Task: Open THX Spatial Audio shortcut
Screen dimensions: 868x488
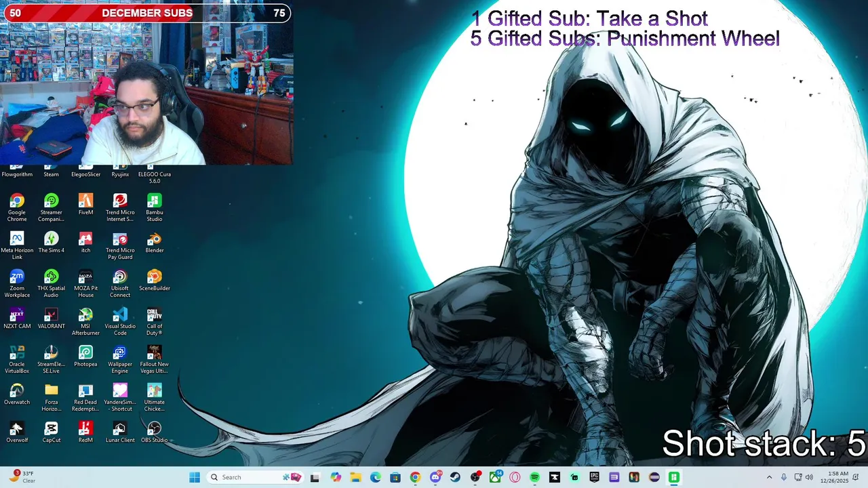Action: pyautogui.click(x=51, y=283)
